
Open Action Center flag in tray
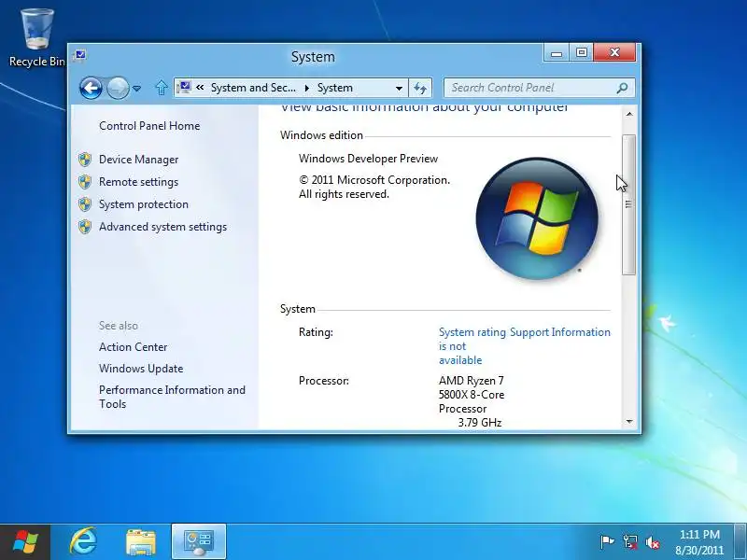pos(607,542)
